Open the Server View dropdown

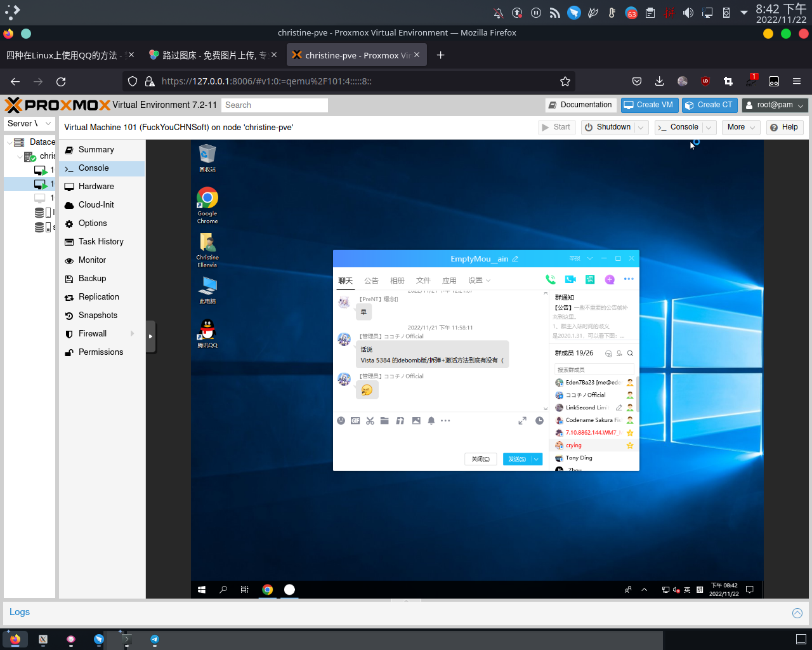click(30, 124)
